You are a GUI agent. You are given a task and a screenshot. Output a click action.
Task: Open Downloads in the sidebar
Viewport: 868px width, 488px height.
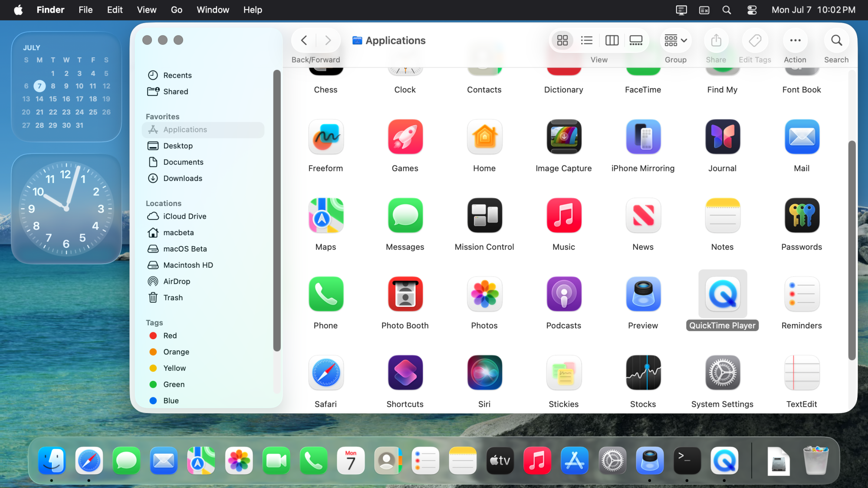point(182,178)
